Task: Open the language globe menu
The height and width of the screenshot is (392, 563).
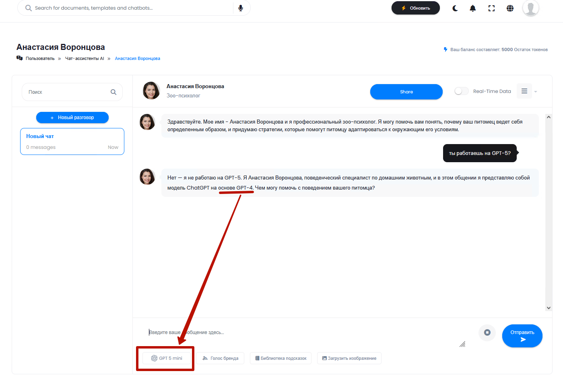Action: [510, 8]
